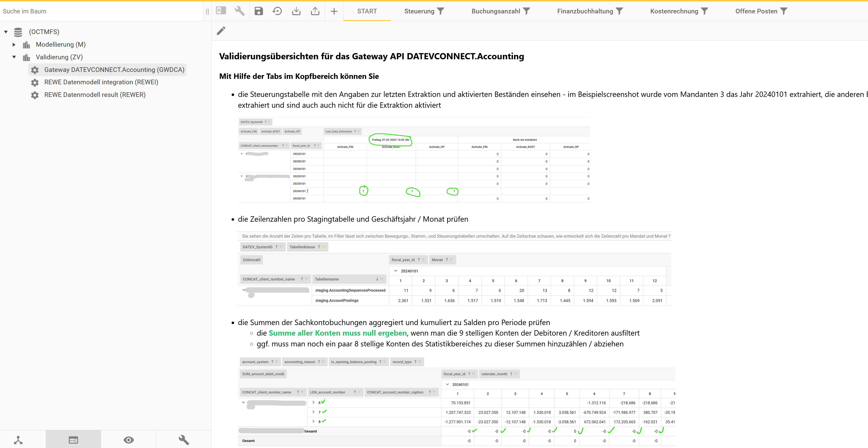Click the structure tree icon at bottom left
The image size is (868, 448).
[18, 439]
